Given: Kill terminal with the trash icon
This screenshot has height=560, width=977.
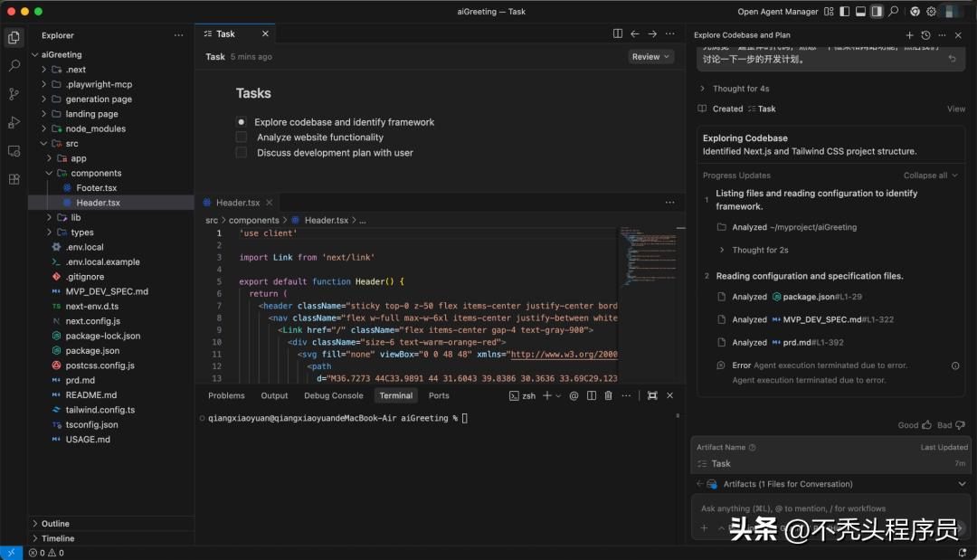Looking at the screenshot, I should point(608,395).
